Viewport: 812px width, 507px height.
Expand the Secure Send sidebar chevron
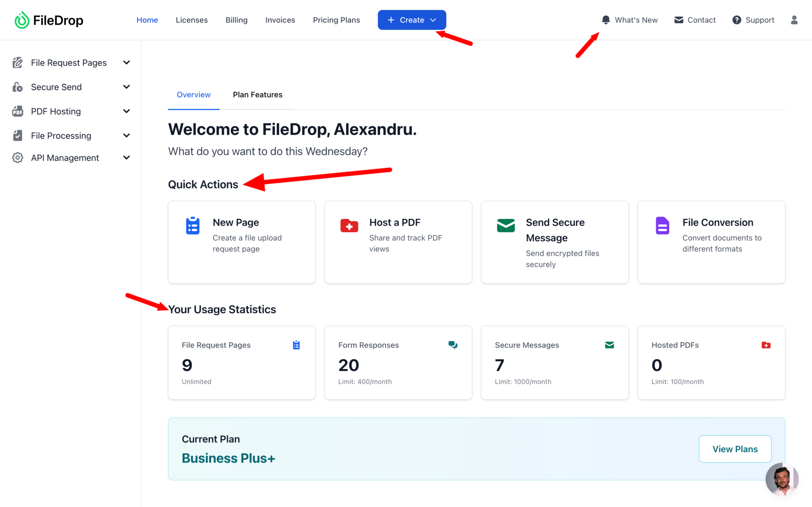point(126,87)
